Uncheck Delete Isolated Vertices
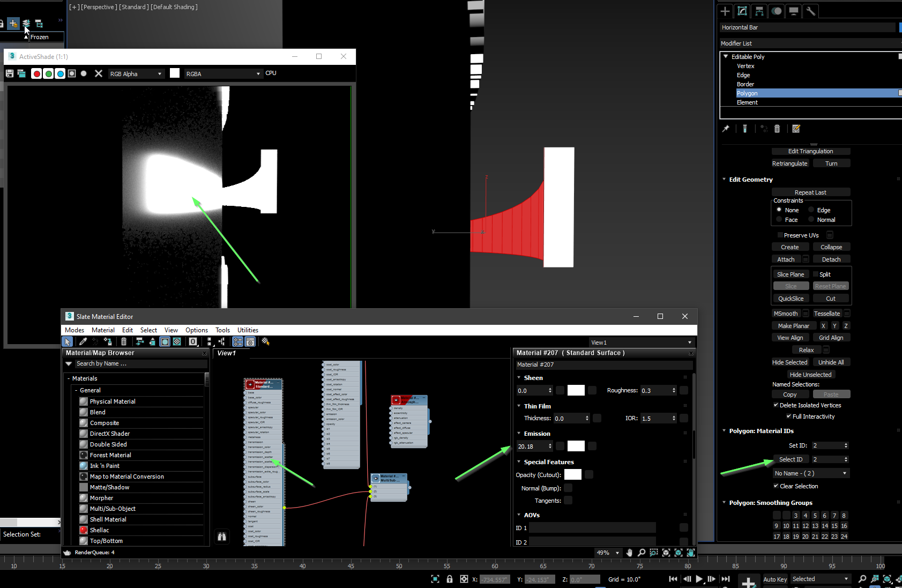 [x=776, y=405]
